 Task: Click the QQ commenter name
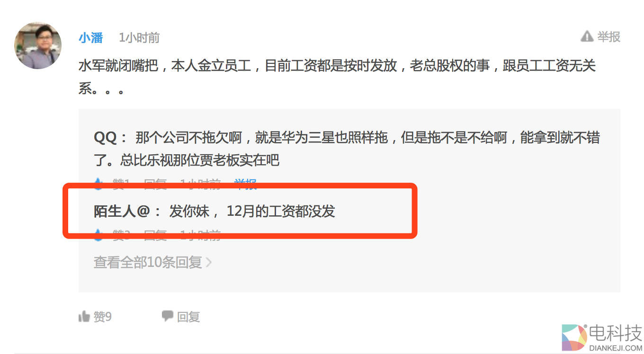[105, 138]
